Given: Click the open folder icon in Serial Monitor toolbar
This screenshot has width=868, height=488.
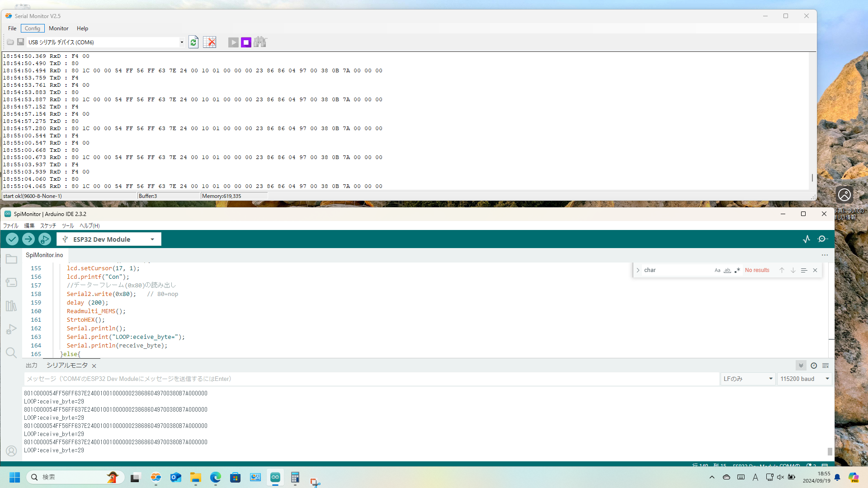Looking at the screenshot, I should pyautogui.click(x=10, y=42).
